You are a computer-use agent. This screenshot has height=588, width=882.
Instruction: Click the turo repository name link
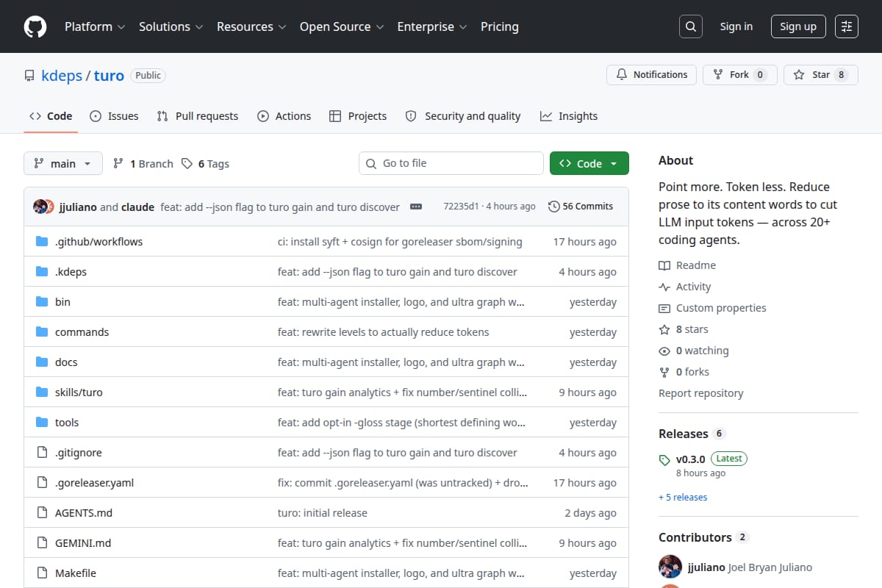[109, 76]
